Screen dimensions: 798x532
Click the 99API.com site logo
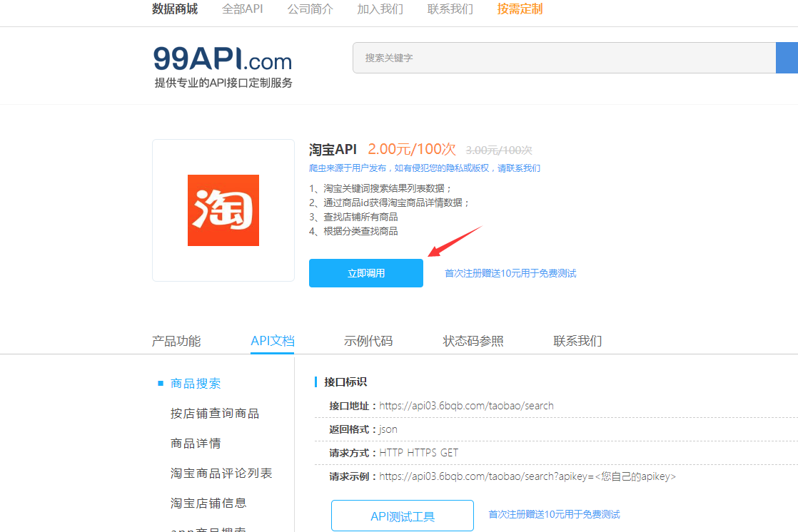pos(223,59)
